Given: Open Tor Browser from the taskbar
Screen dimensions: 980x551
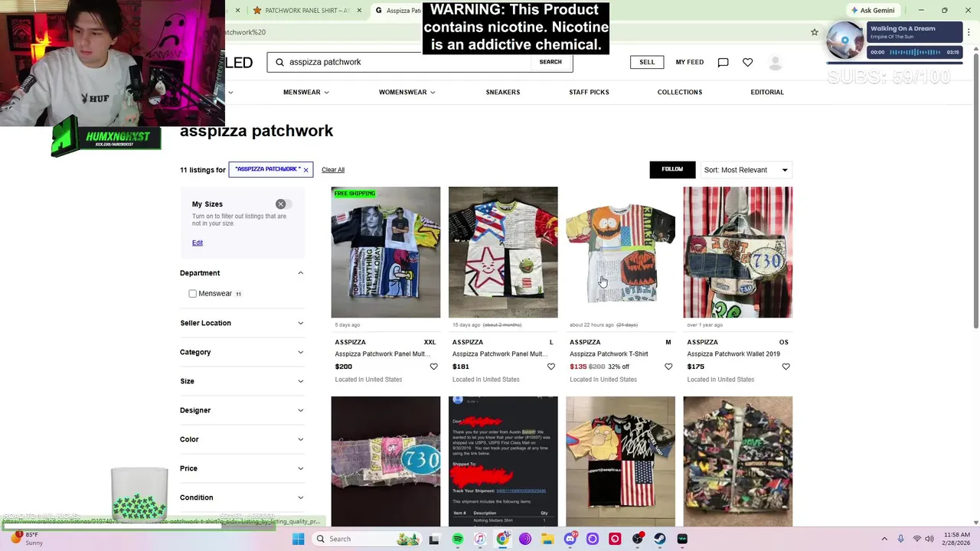Looking at the screenshot, I should pos(525,539).
